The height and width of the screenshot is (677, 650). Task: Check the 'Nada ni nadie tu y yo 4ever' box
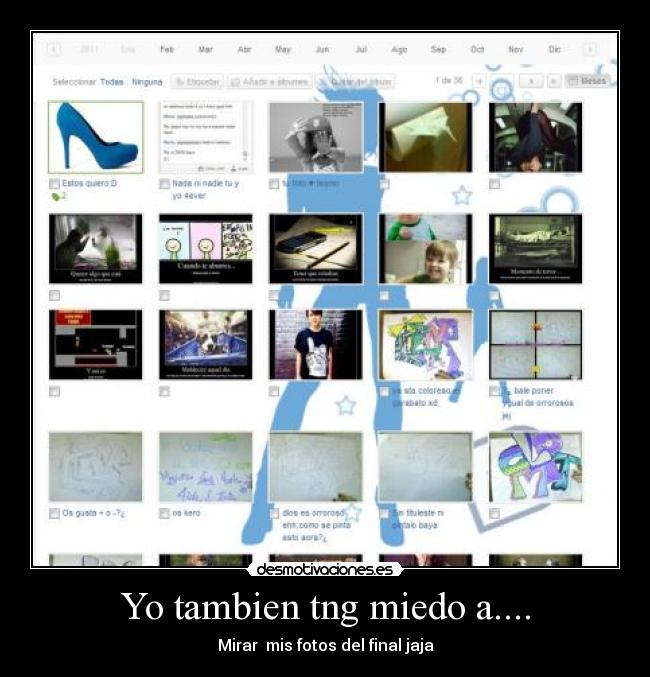(x=164, y=184)
